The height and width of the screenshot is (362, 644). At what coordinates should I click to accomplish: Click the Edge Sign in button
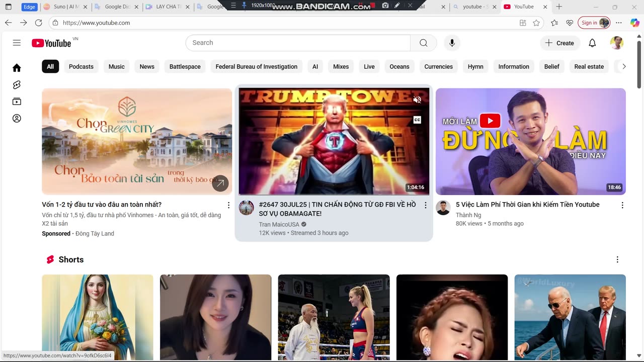pos(594,23)
